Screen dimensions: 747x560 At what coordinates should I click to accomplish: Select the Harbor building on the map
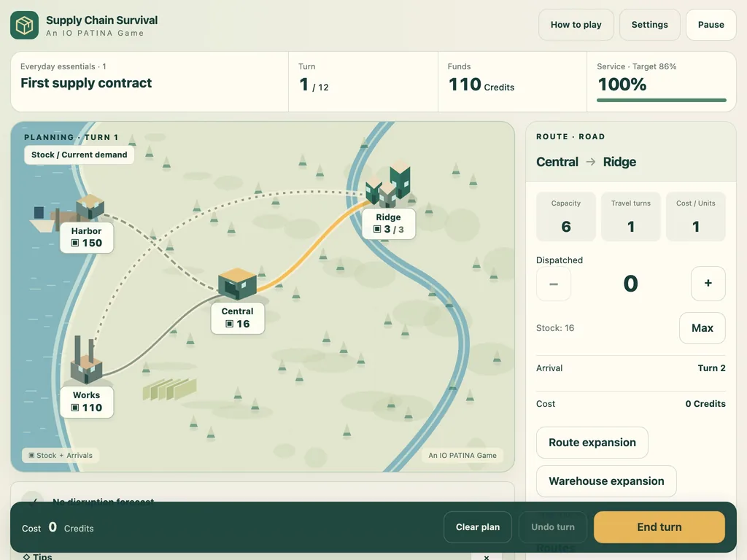tap(90, 206)
